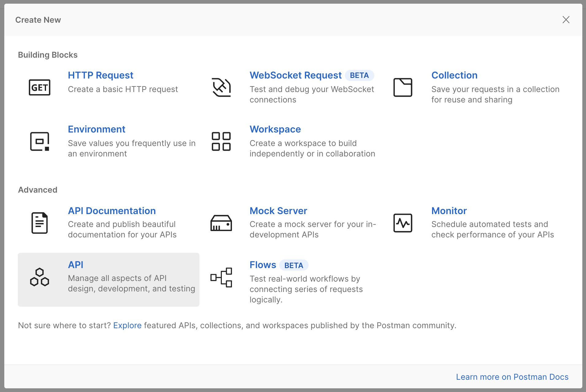Open the Flows title link

point(263,265)
